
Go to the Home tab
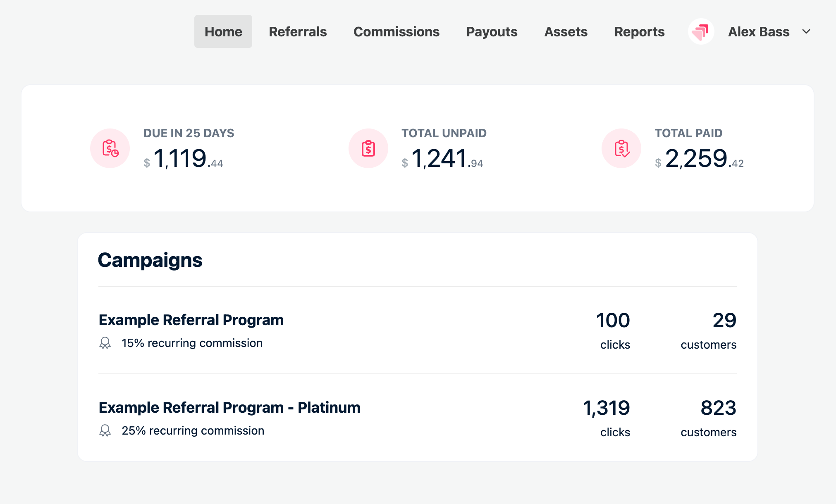coord(223,32)
